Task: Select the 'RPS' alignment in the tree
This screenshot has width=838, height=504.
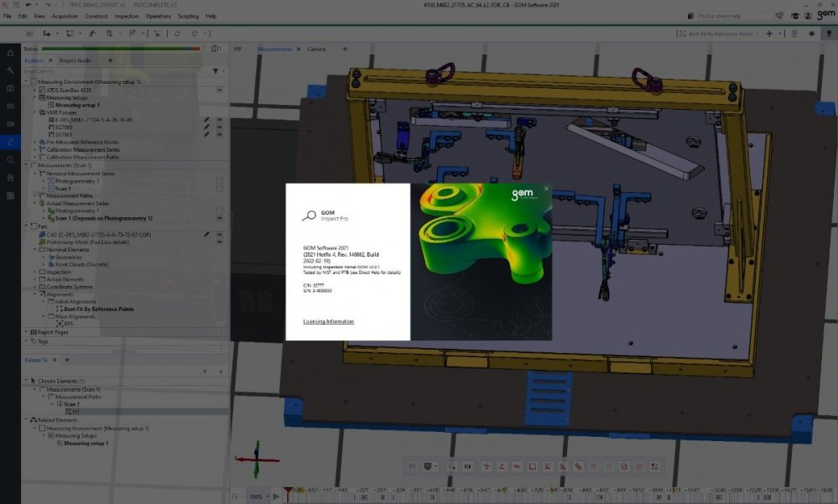Action: pyautogui.click(x=68, y=324)
